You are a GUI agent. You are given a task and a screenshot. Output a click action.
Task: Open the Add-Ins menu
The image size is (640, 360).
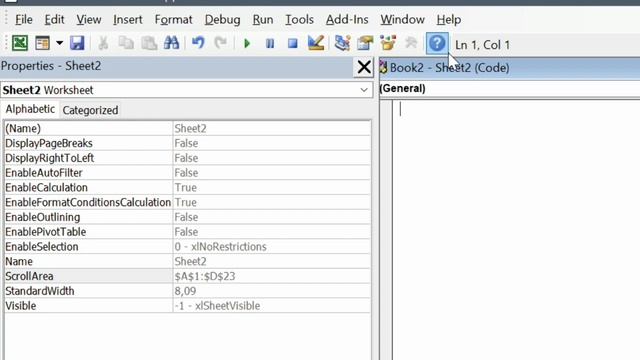point(347,19)
